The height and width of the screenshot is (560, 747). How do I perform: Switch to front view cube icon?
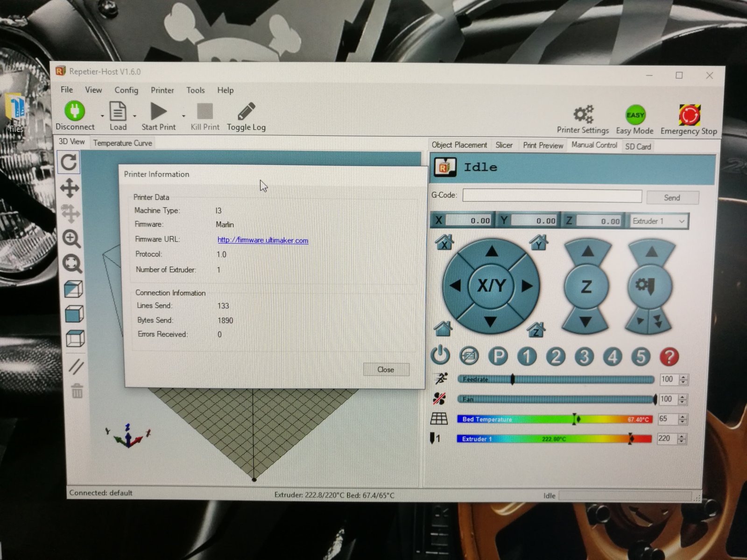pyautogui.click(x=74, y=314)
